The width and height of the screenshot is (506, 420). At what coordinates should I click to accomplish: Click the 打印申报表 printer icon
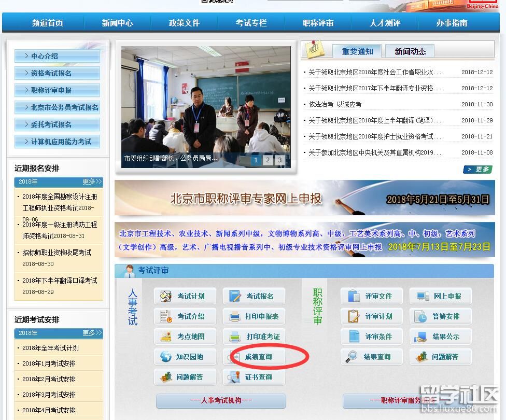point(235,316)
